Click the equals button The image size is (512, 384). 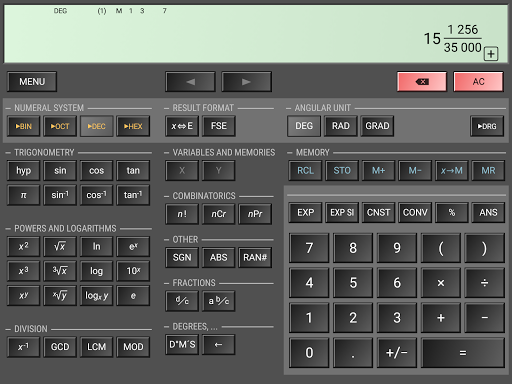pyautogui.click(x=463, y=353)
